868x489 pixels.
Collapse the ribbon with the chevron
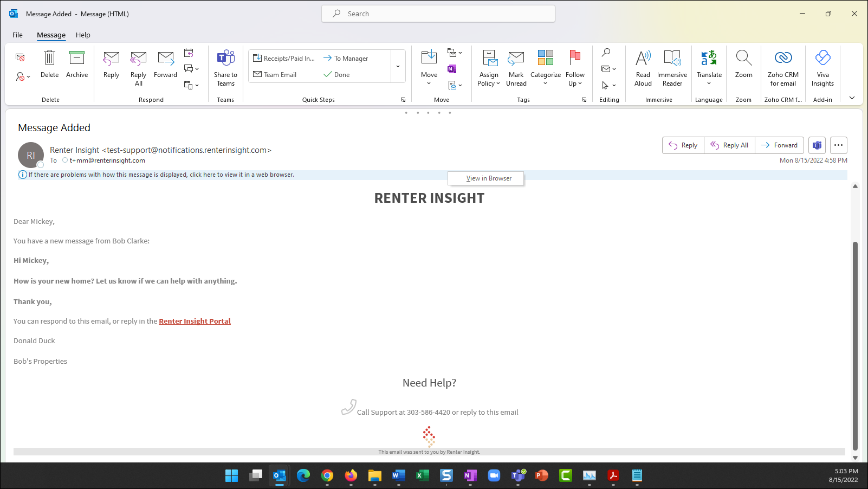(852, 98)
